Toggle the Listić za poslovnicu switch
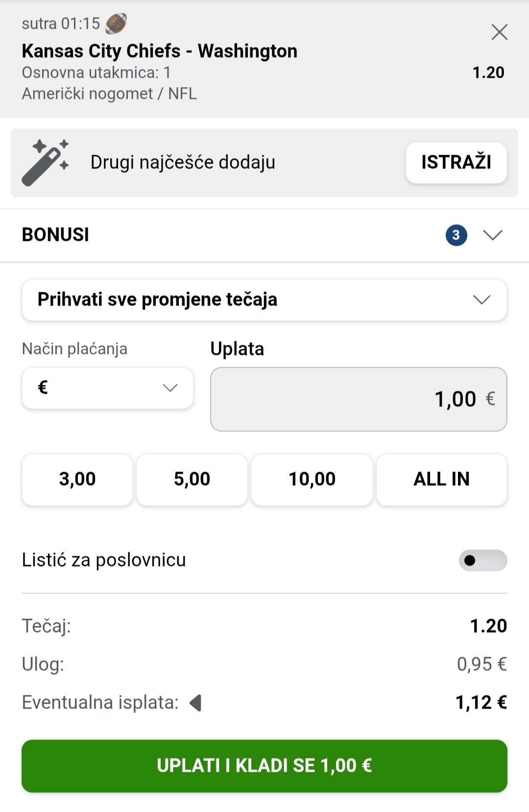 [x=482, y=560]
